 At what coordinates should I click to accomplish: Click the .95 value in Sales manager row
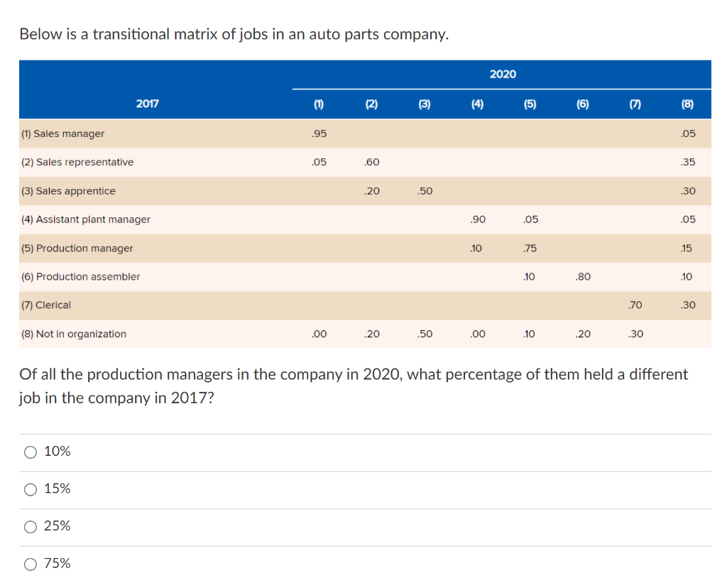pyautogui.click(x=319, y=134)
